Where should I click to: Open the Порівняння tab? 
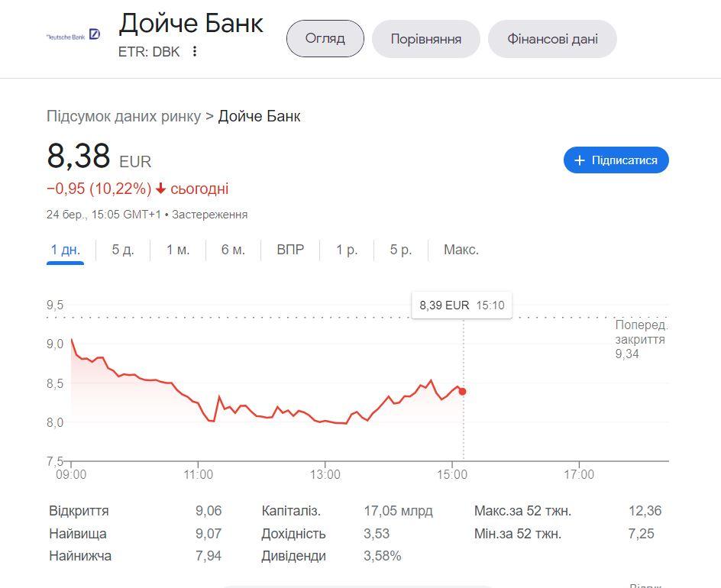[425, 39]
